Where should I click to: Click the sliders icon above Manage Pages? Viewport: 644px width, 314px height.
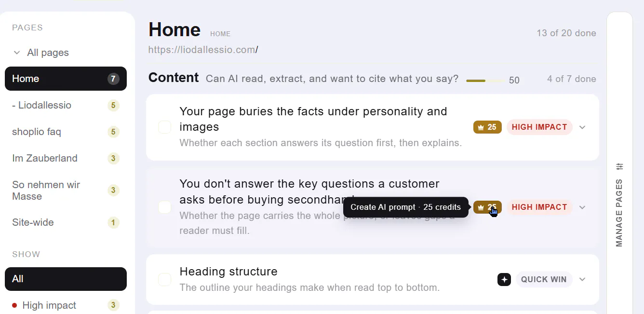[x=620, y=166]
